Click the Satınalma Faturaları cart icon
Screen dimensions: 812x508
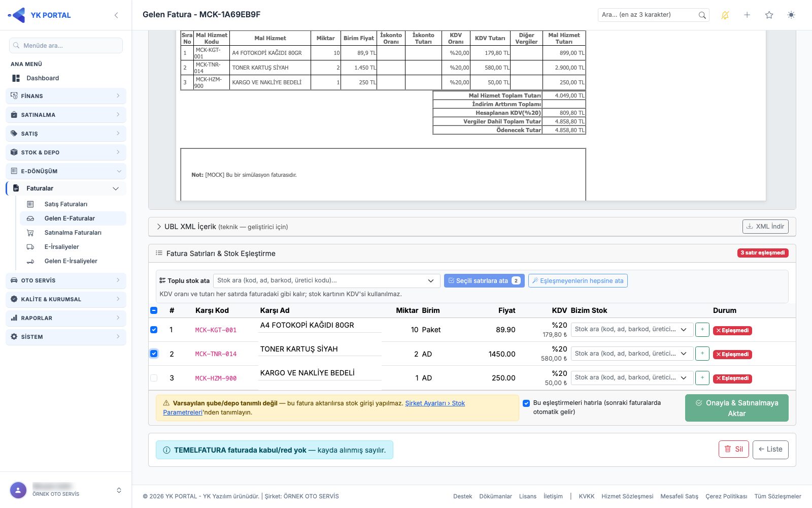30,233
